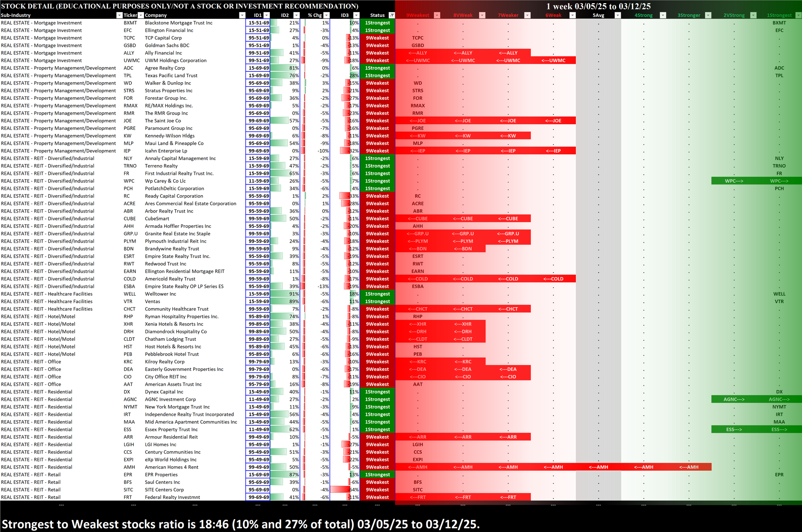Click the 9Weakest column filter button
Screen dimensions: 802x532
click(437, 15)
